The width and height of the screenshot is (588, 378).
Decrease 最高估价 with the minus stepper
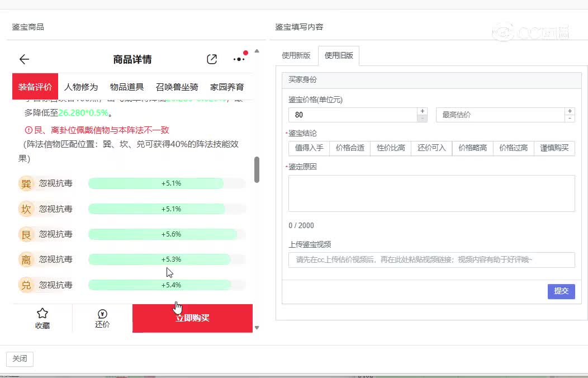570,119
